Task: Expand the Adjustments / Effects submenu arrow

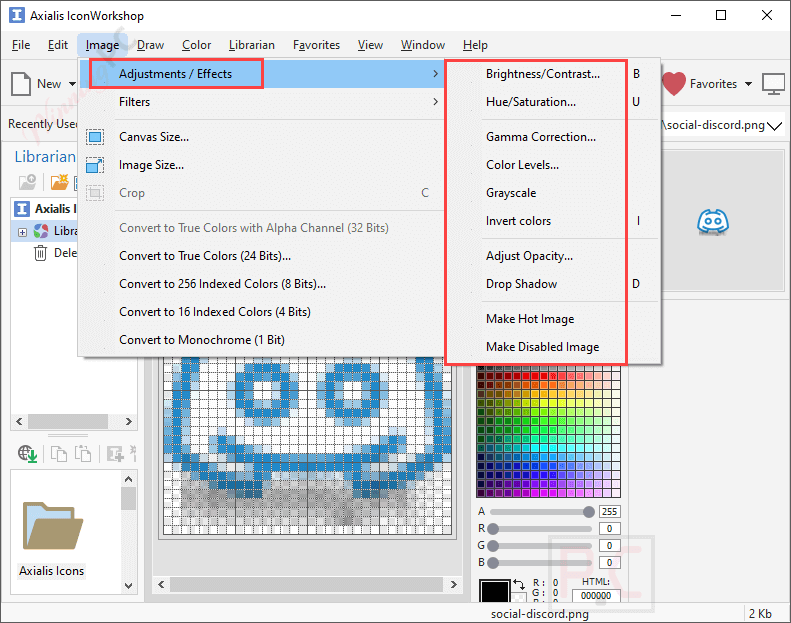Action: click(x=435, y=74)
